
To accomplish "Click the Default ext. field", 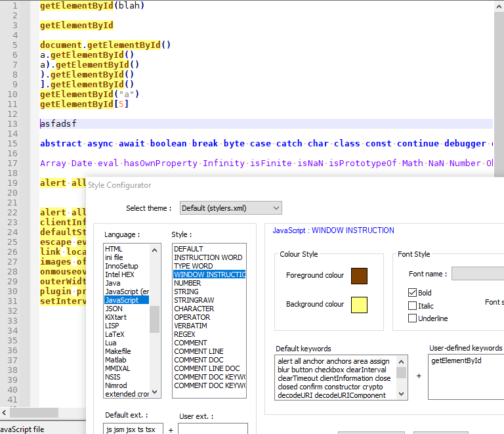I will tap(133, 429).
